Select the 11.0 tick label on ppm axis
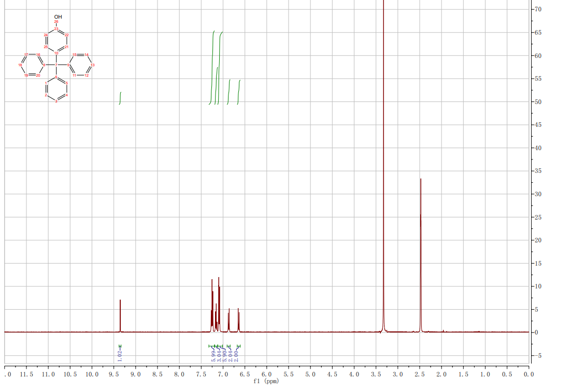Image resolution: width=571 pixels, height=392 pixels. [x=48, y=374]
